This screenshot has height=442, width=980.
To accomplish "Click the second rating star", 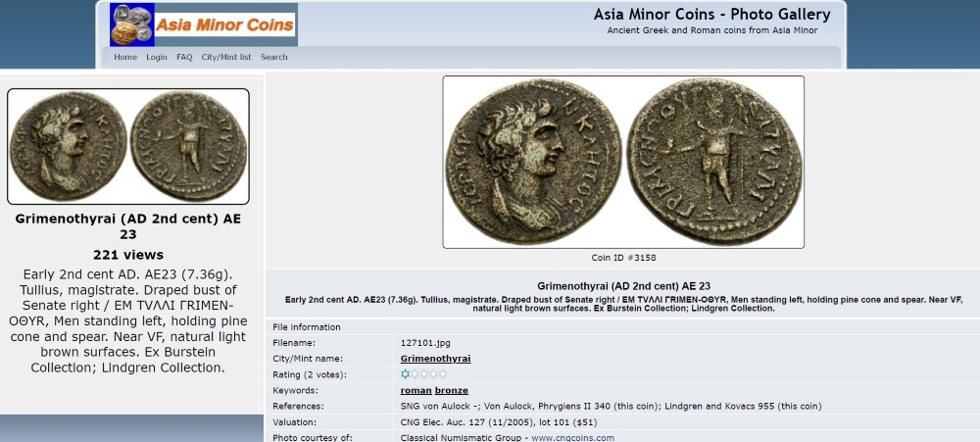I will [415, 374].
